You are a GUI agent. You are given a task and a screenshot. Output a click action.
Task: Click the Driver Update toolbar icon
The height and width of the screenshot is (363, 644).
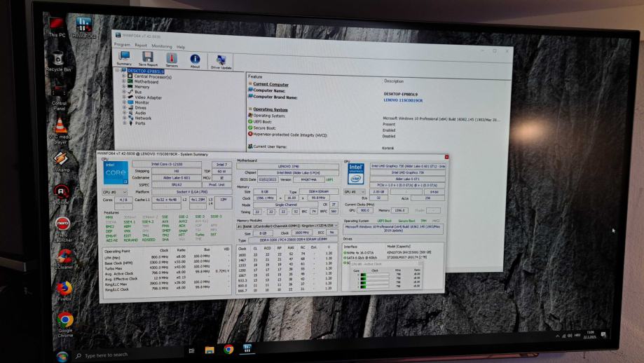[x=221, y=62]
